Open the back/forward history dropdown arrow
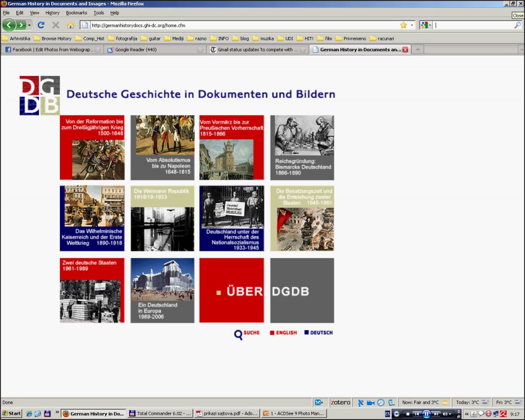The width and height of the screenshot is (525, 420). (30, 25)
